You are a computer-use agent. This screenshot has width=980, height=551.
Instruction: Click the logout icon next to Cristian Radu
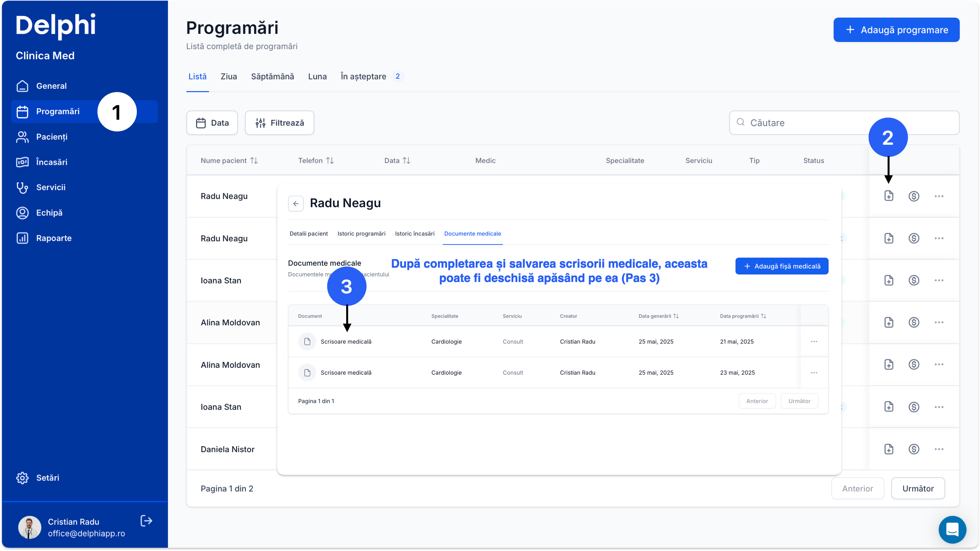pos(146,521)
